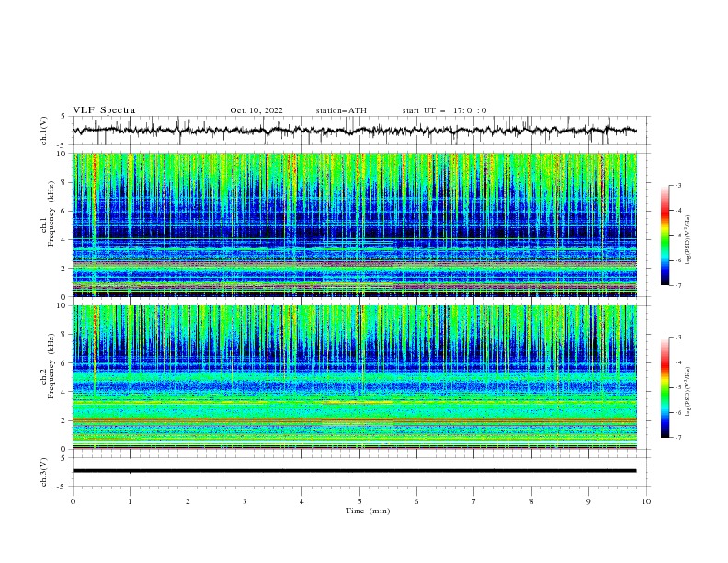
Task: Click the time axis tick label '0'
Action: (x=73, y=501)
